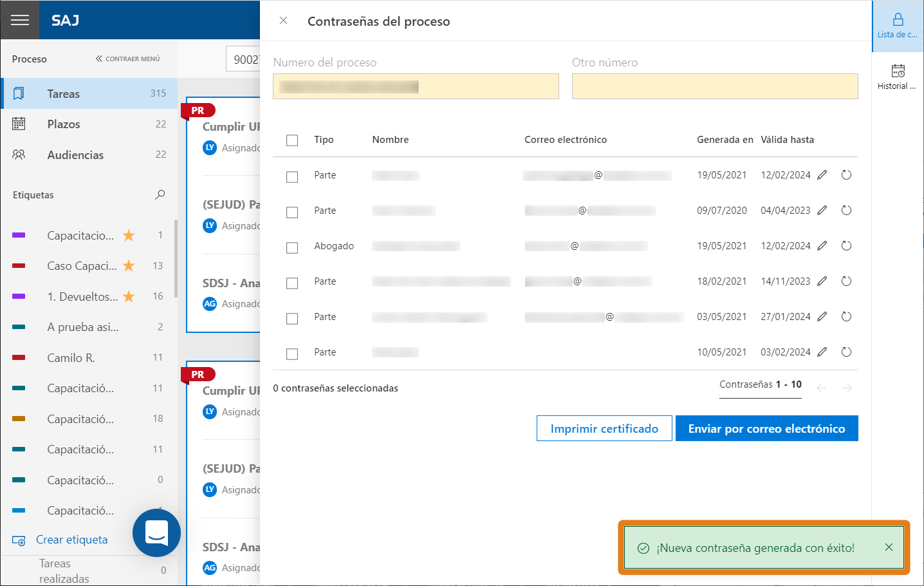Viewport: 924px width, 586px height.
Task: Check the Parte row dated 09/07/2020
Action: pos(292,213)
